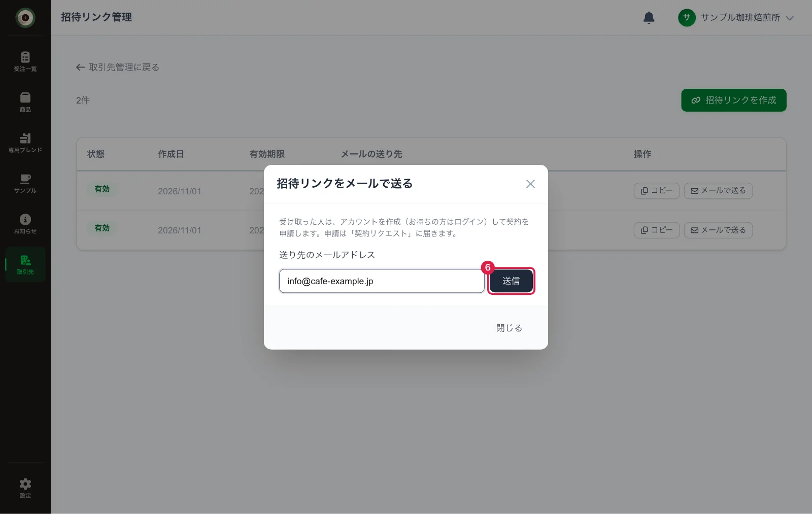Click the 送り先のメールアドレス label
This screenshot has width=812, height=514.
click(x=327, y=255)
